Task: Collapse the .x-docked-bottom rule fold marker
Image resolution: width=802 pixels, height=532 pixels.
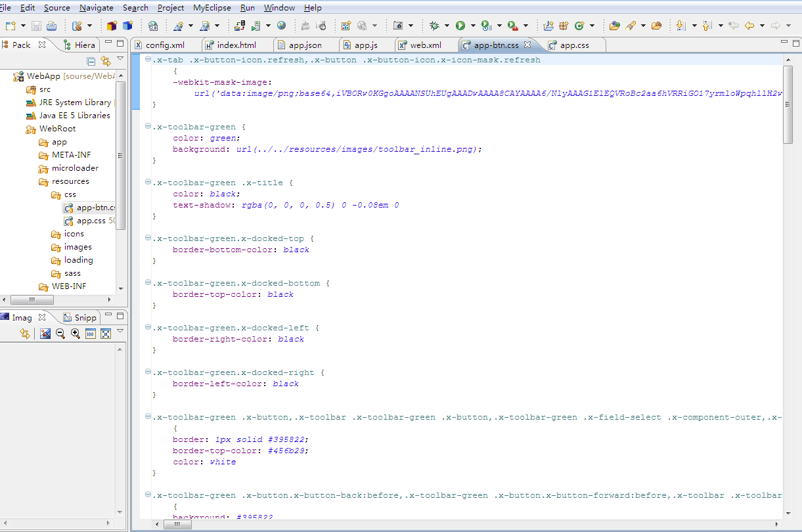Action: (x=148, y=283)
